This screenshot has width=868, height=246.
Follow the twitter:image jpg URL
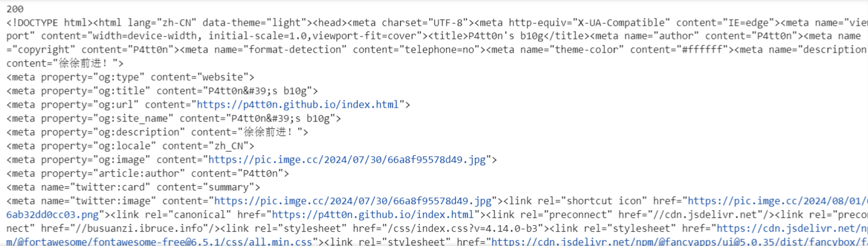click(x=353, y=201)
